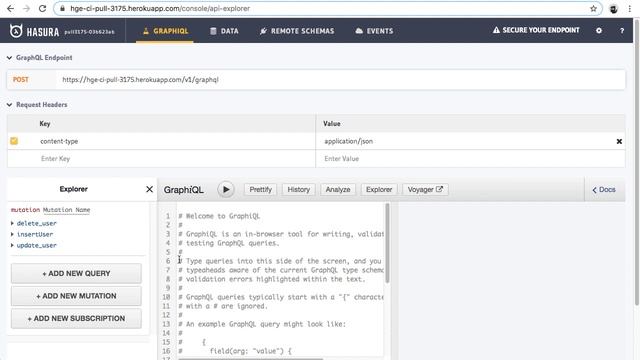Image resolution: width=640 pixels, height=360 pixels.
Task: Open the help question mark icon
Action: (622, 31)
